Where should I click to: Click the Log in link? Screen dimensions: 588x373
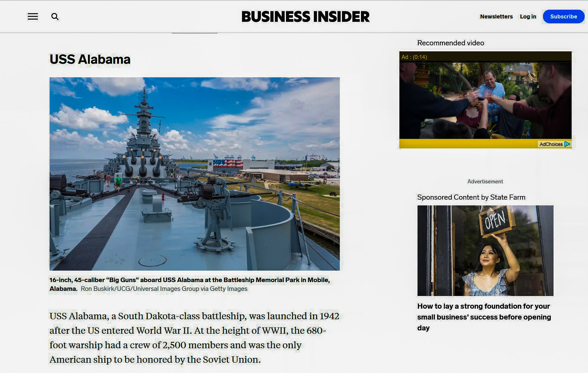[x=528, y=17]
